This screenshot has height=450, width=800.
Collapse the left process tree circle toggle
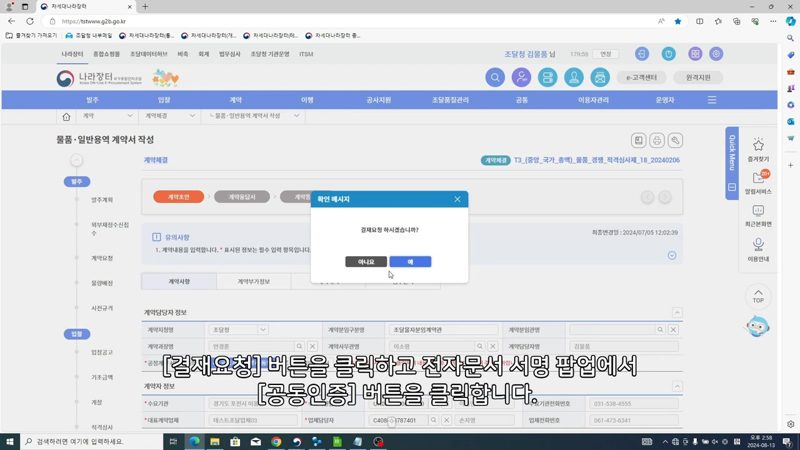77,160
